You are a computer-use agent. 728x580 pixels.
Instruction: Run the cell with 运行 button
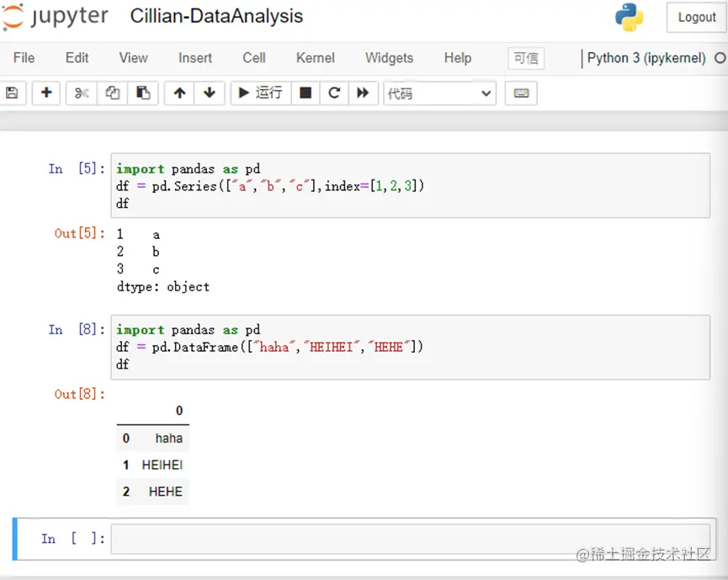(x=260, y=93)
